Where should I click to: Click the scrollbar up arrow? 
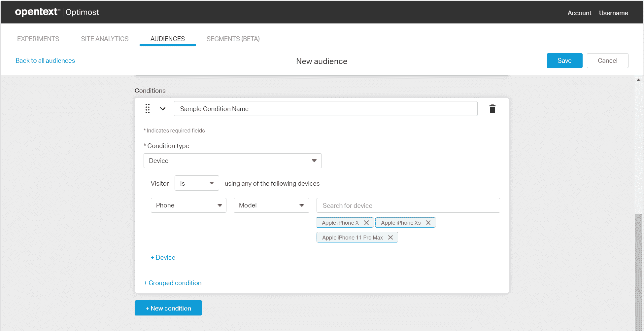click(x=638, y=79)
